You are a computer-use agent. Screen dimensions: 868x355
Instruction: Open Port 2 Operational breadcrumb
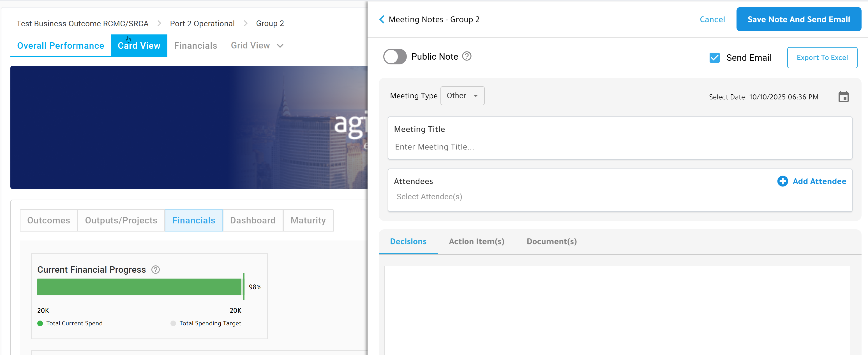[x=202, y=24]
